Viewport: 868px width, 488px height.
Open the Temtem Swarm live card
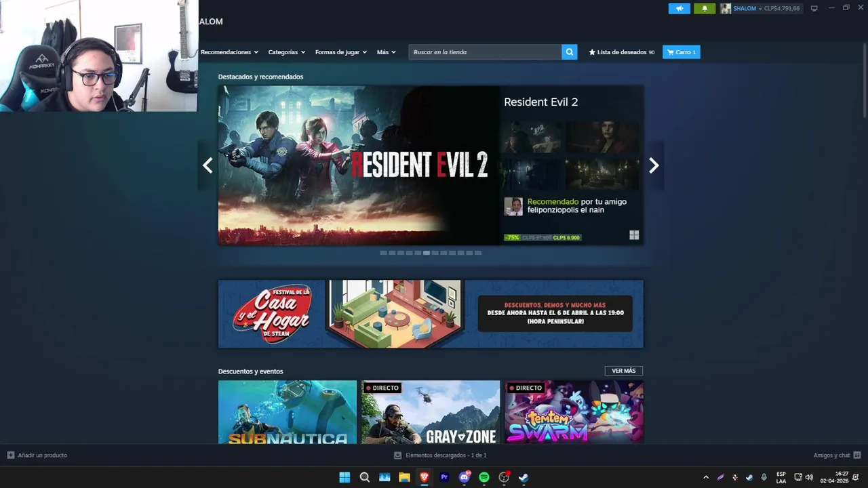[x=574, y=412]
